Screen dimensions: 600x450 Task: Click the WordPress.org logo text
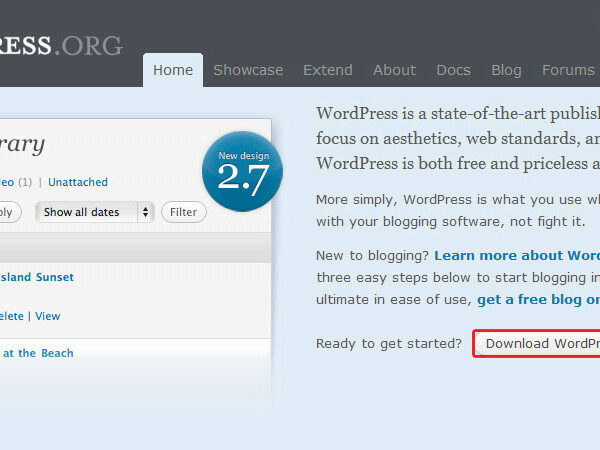(x=60, y=45)
